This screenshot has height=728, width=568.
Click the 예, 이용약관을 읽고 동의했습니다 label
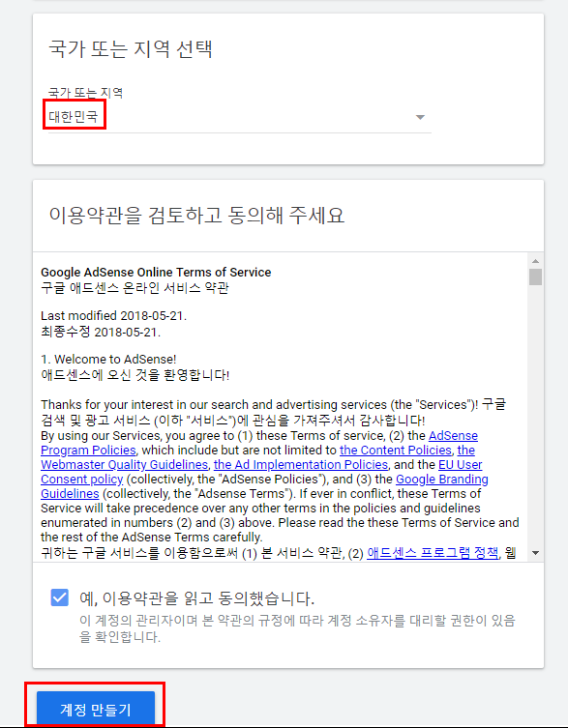click(x=196, y=598)
